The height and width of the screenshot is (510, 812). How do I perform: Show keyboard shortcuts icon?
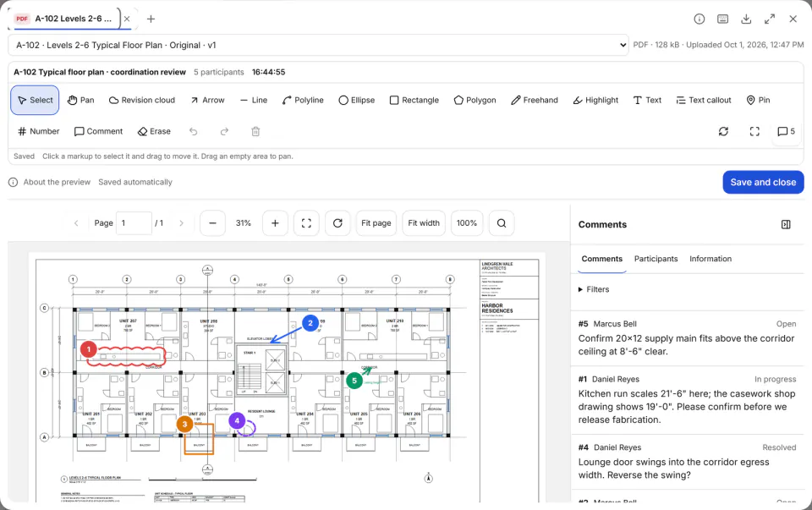[723, 19]
